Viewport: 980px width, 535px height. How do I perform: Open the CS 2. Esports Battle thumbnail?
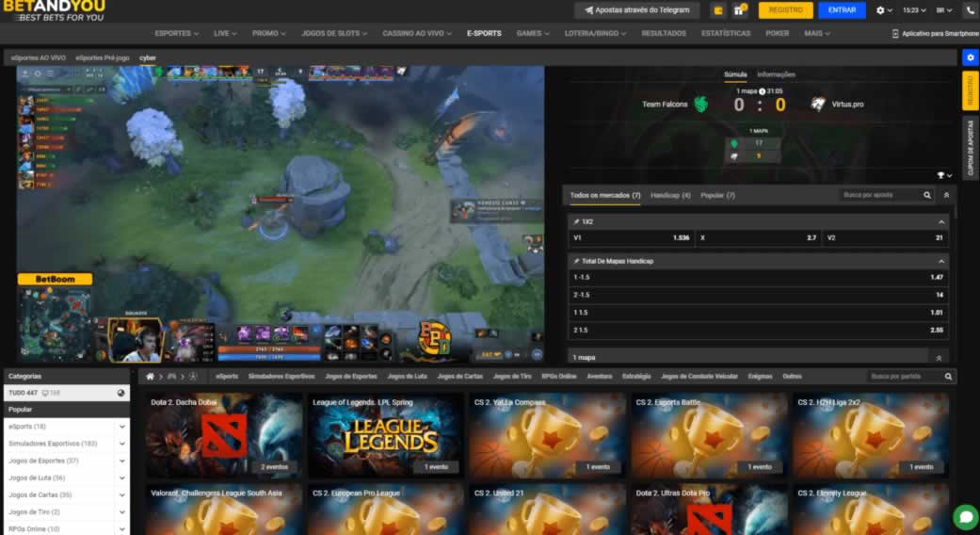click(709, 435)
